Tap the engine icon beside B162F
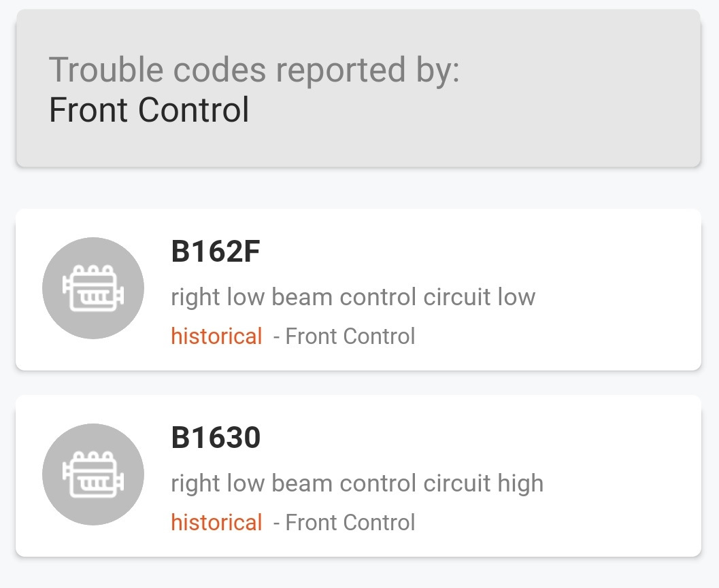Viewport: 719px width, 588px height. (93, 288)
